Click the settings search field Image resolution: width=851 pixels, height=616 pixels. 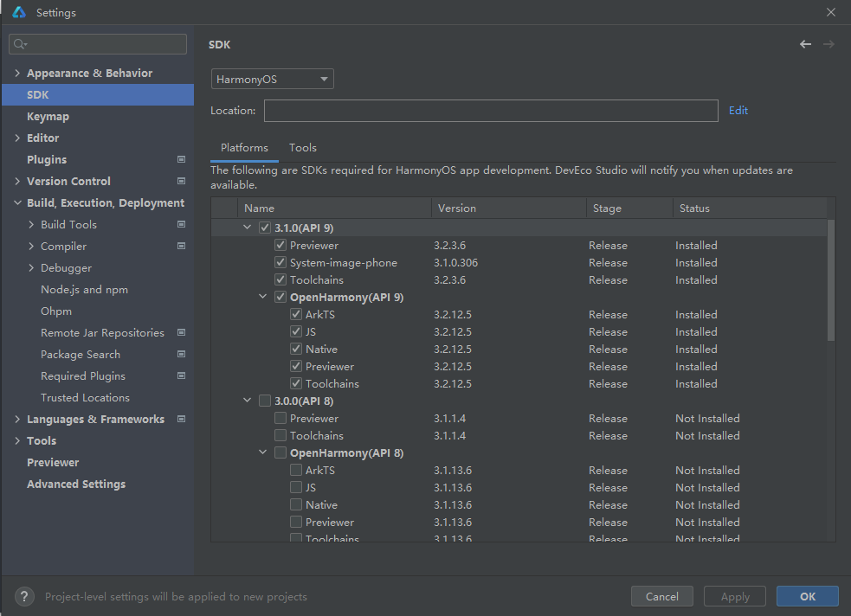(x=98, y=44)
